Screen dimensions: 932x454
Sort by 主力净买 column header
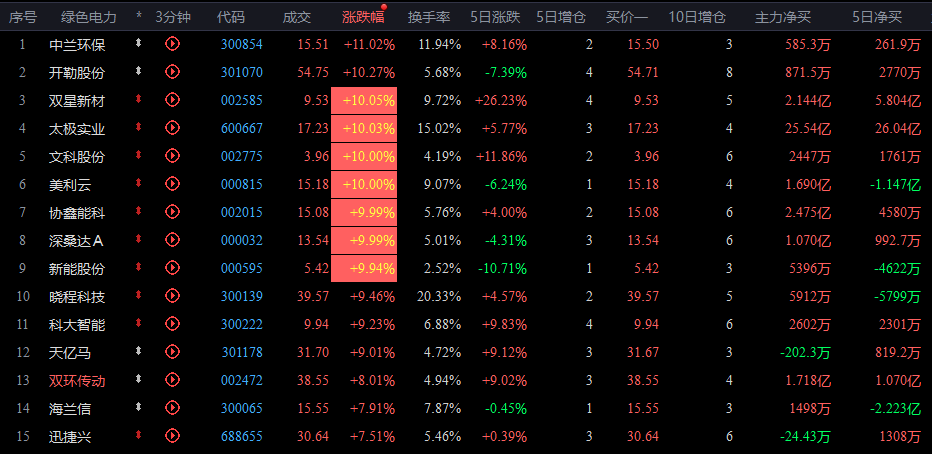pyautogui.click(x=783, y=17)
